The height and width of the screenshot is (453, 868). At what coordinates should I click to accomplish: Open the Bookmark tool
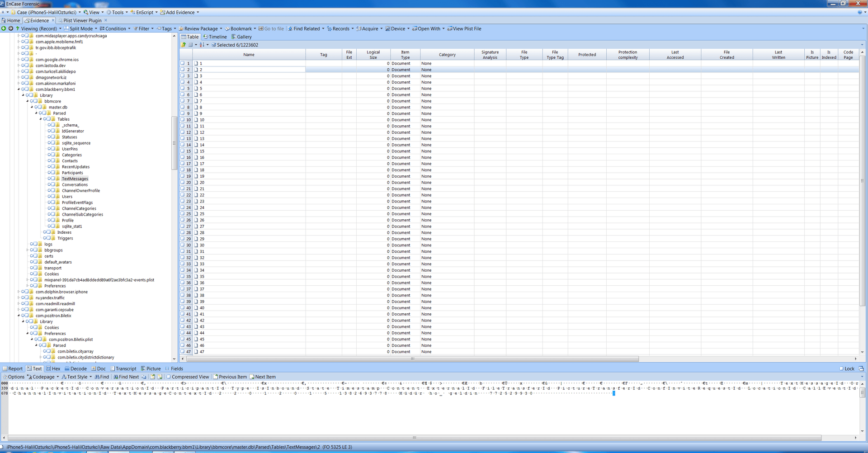click(x=240, y=28)
